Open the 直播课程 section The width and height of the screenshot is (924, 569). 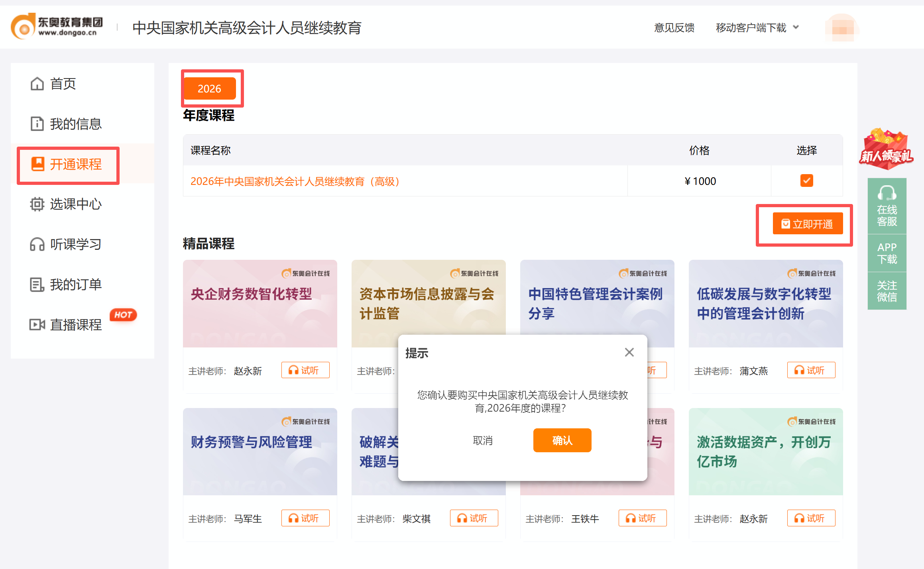pos(77,325)
